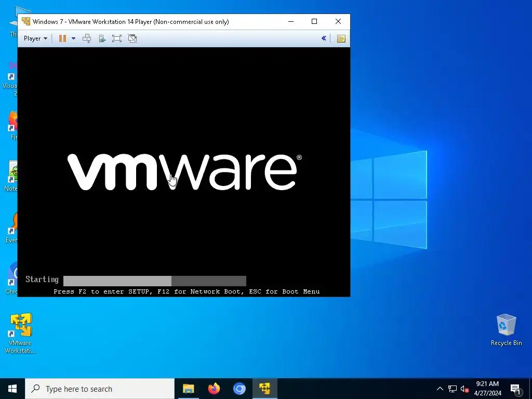Open the notification center icon
532x399 pixels.
coord(515,389)
